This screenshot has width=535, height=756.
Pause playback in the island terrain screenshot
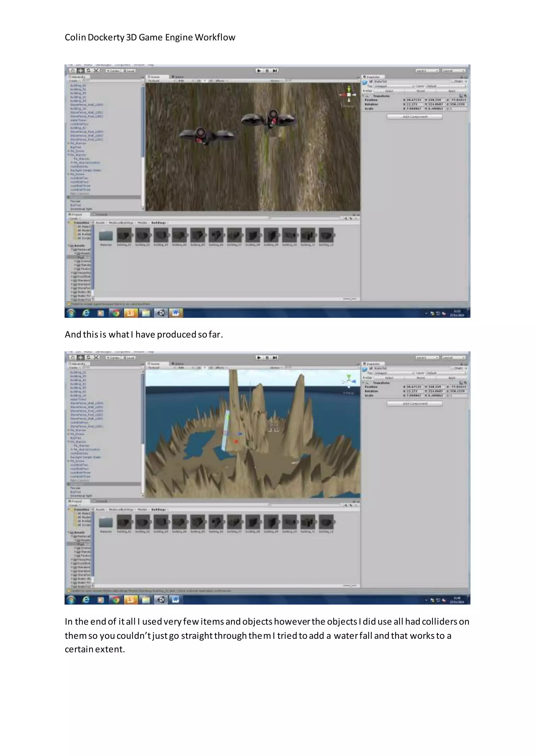267,357
